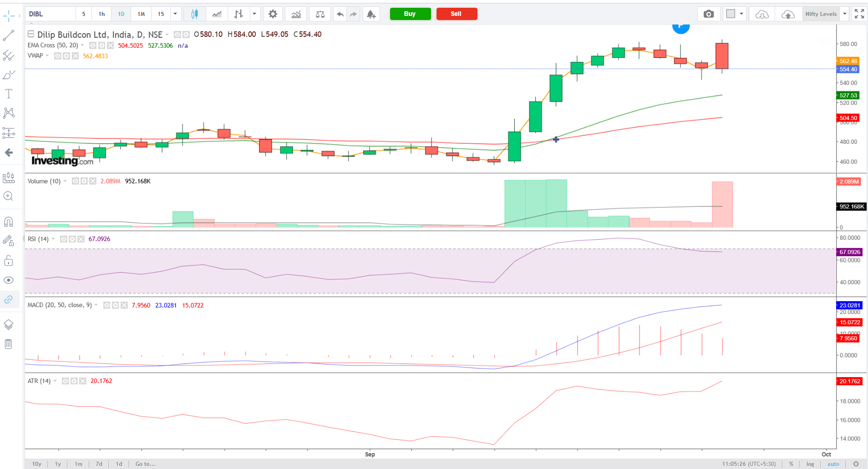
Task: Open the MACD indicator dropdown arrow
Action: (x=96, y=305)
